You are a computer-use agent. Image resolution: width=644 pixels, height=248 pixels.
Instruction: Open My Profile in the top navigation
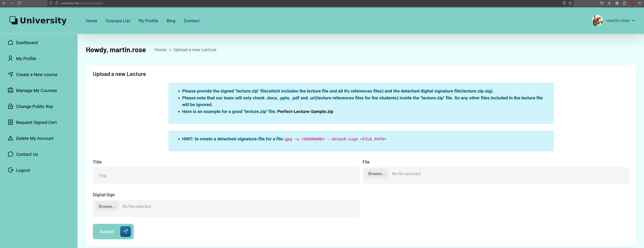point(148,21)
